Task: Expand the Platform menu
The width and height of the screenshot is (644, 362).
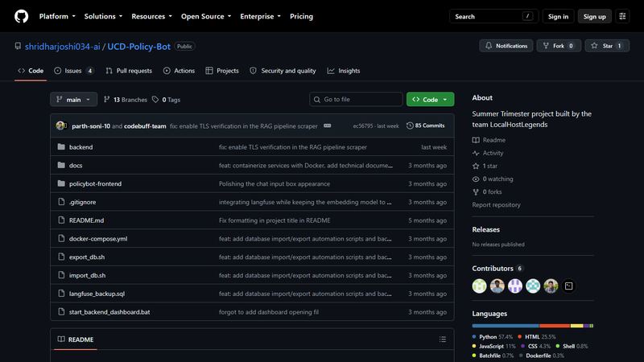Action: coord(57,16)
